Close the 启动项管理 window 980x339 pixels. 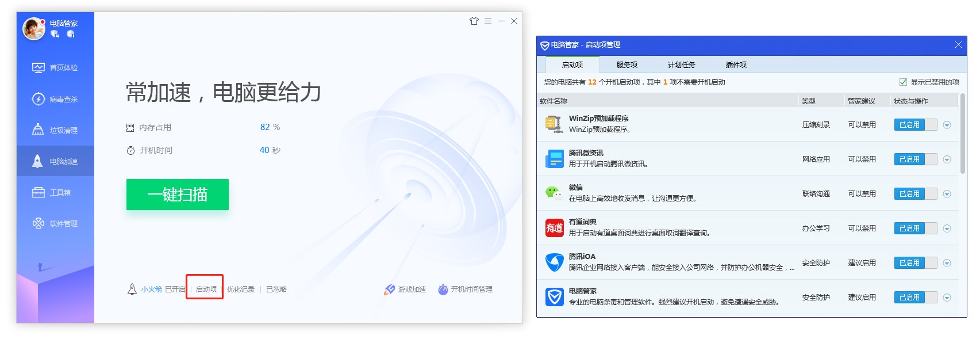click(958, 45)
